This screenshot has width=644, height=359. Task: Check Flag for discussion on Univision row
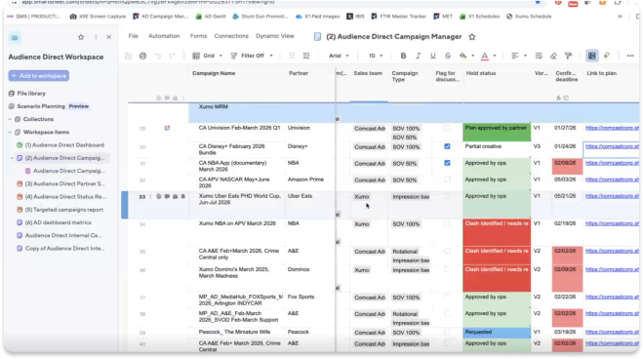point(447,128)
